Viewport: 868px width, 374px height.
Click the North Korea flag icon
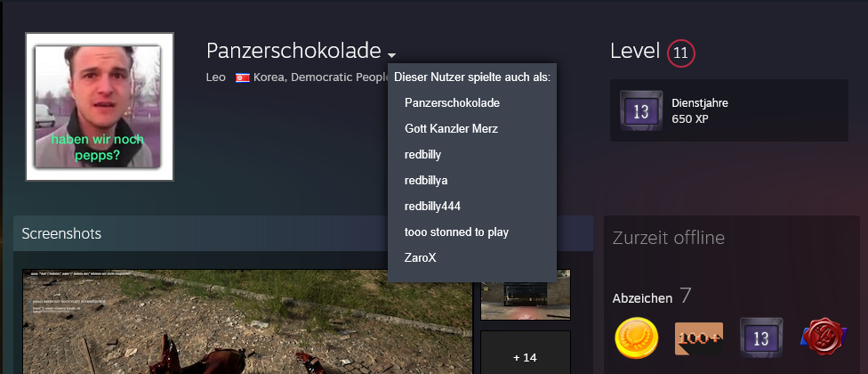coord(243,77)
